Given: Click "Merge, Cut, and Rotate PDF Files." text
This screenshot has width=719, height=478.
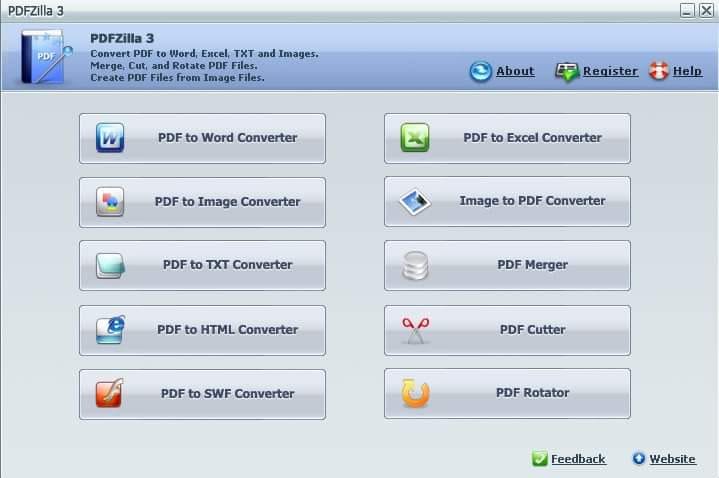Looking at the screenshot, I should [174, 66].
